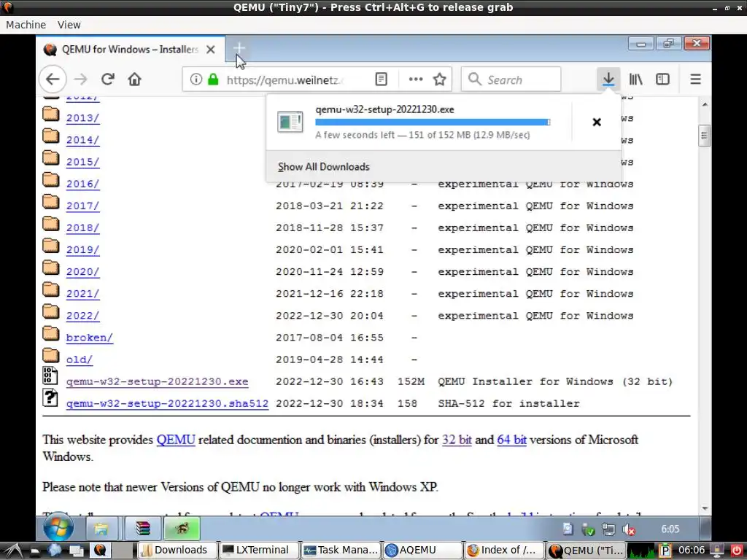Click the downloading file's installer icon
Screen dimensions: 747x560
click(290, 122)
